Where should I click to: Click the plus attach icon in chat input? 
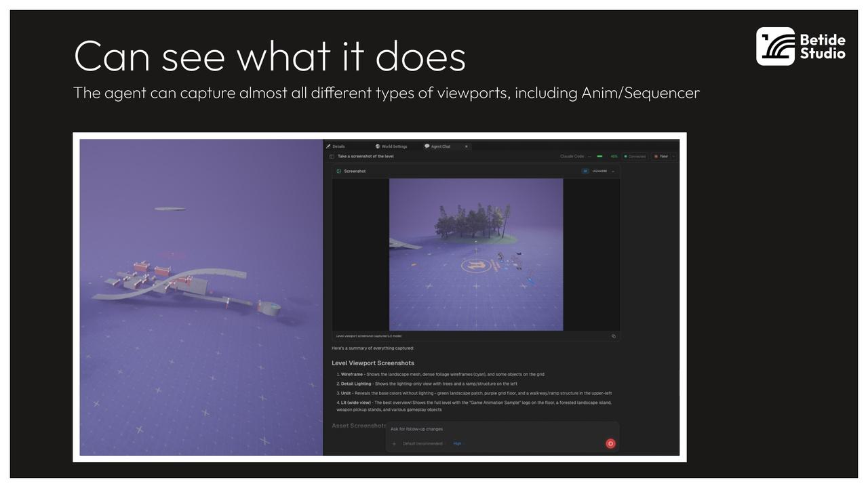[394, 444]
